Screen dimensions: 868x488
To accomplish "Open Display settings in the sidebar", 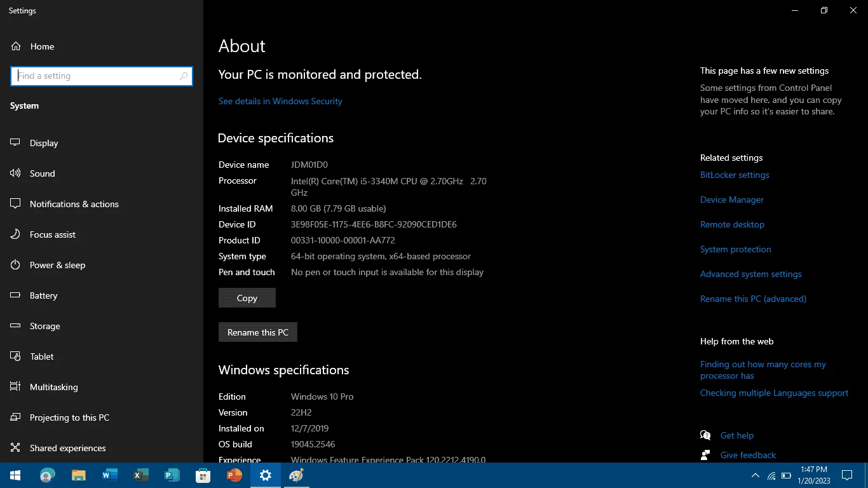I will pyautogui.click(x=102, y=143).
